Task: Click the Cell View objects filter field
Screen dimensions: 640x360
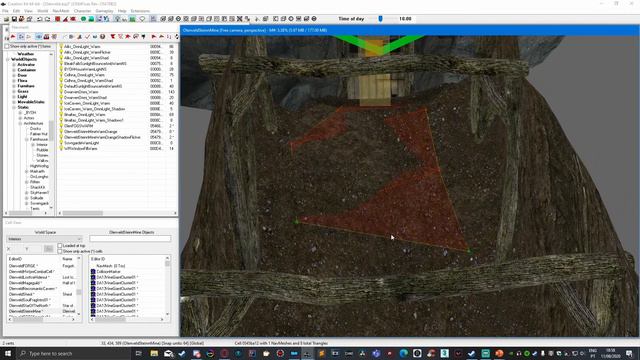Action: pos(130,238)
